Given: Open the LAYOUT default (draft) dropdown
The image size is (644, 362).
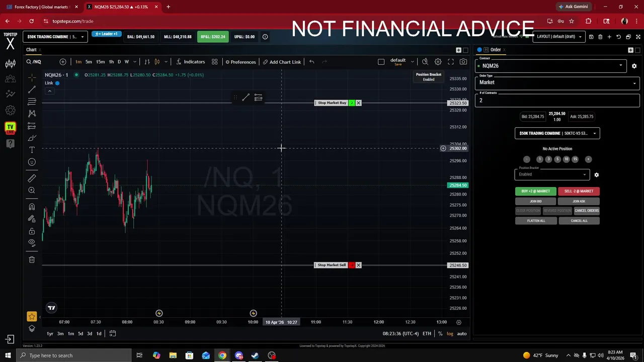Looking at the screenshot, I should coord(559,37).
